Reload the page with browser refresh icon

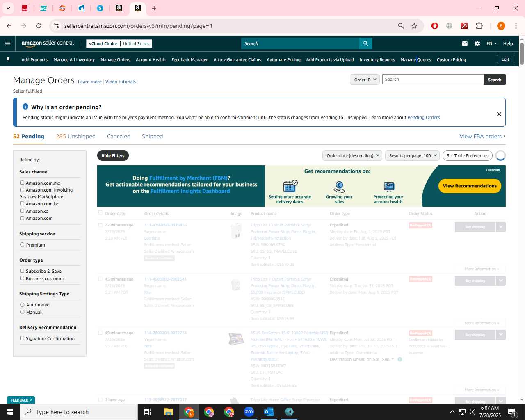(39, 26)
